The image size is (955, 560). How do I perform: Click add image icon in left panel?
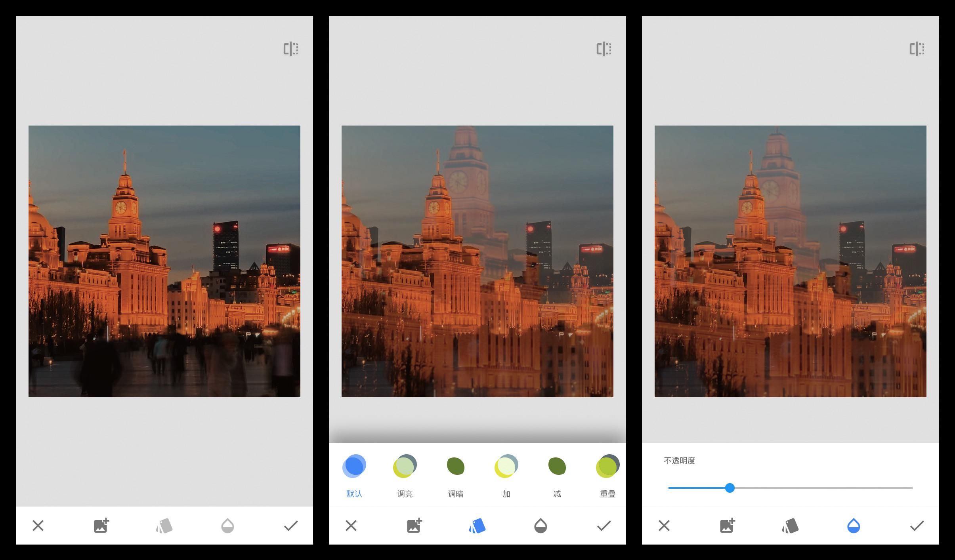pyautogui.click(x=101, y=526)
